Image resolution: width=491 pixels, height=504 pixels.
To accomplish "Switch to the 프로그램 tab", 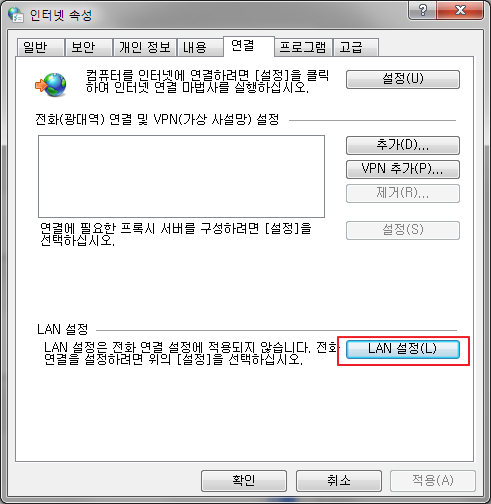I will (303, 47).
